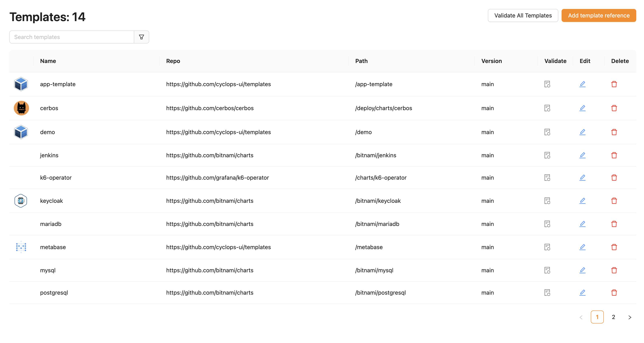Open the template filter options

click(x=142, y=37)
